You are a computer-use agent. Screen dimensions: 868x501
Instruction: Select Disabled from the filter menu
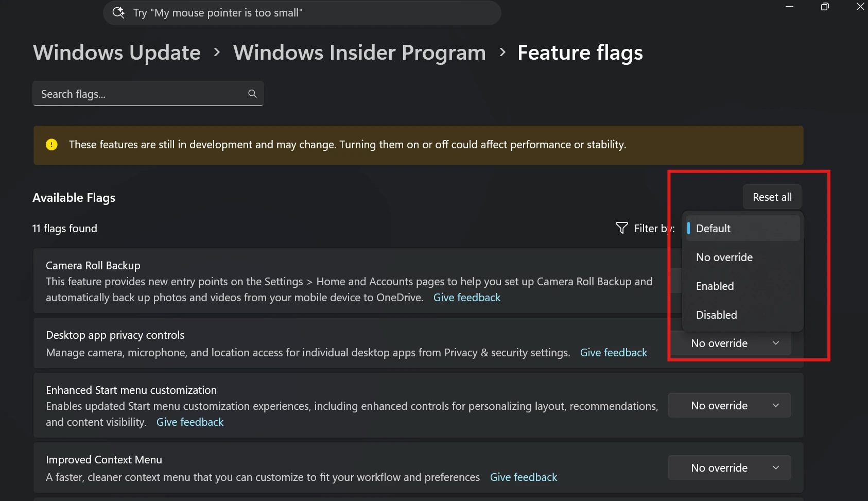pos(743,315)
